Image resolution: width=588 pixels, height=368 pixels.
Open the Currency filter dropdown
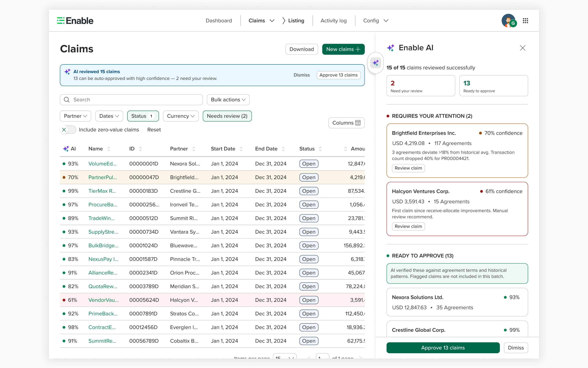pyautogui.click(x=181, y=116)
